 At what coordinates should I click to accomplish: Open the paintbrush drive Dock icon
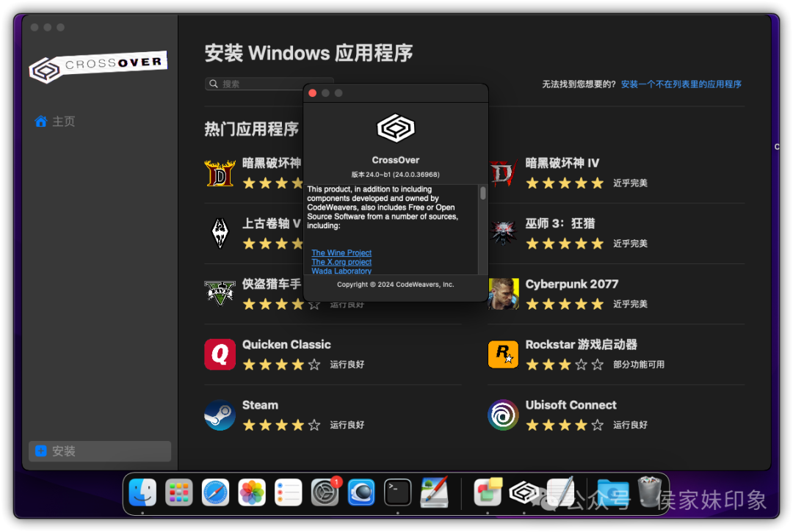434,492
